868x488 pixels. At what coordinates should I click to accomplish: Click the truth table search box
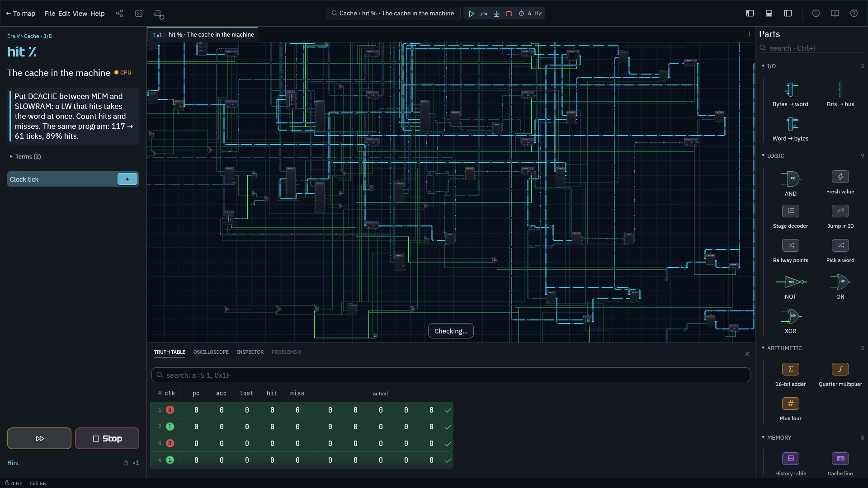point(451,375)
